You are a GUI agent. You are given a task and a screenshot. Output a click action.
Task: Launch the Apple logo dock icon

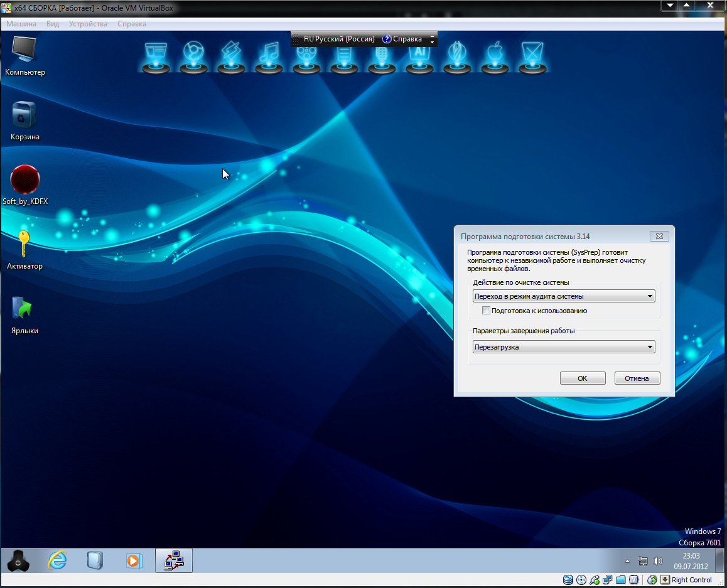pos(495,57)
